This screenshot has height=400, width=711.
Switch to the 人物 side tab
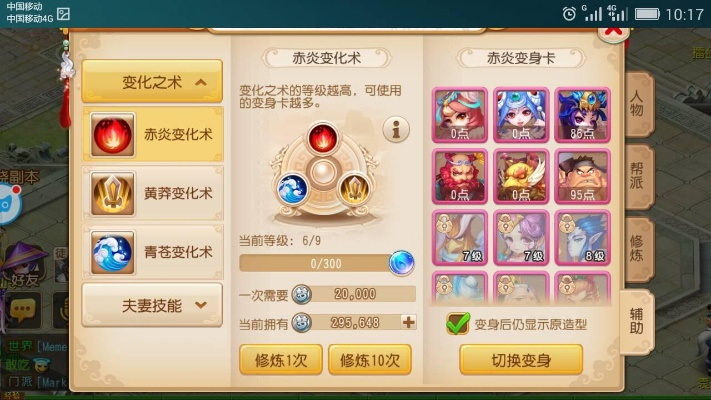(x=638, y=103)
